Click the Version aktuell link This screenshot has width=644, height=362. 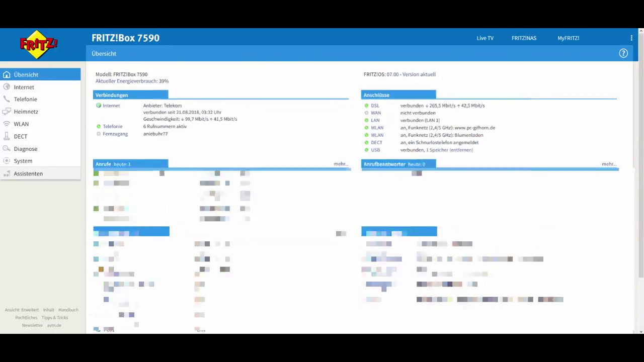coord(419,74)
